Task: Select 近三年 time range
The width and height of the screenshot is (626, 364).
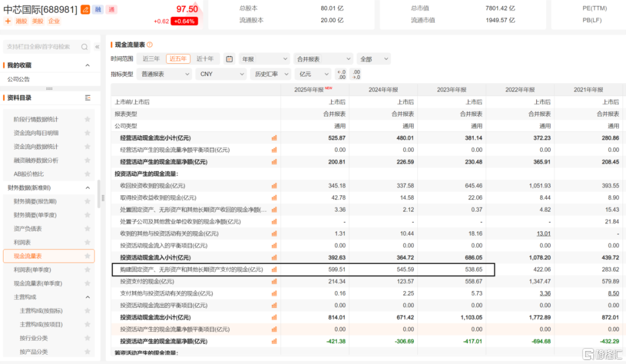Action: click(151, 59)
